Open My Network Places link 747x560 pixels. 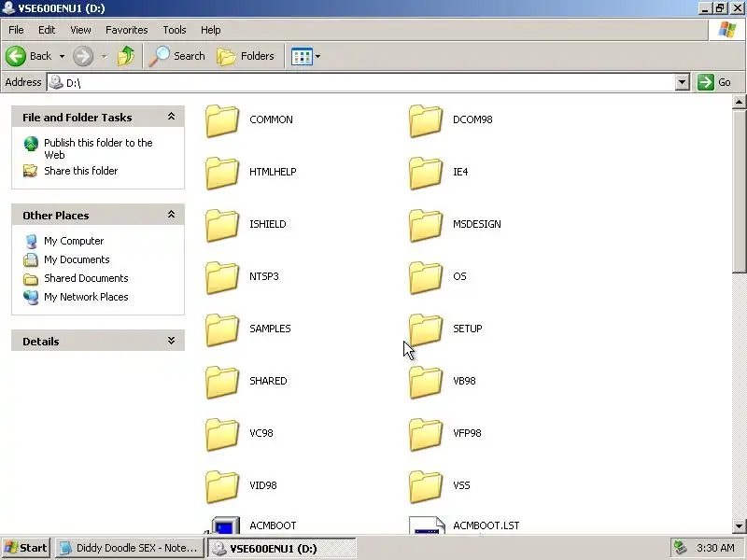coord(86,297)
